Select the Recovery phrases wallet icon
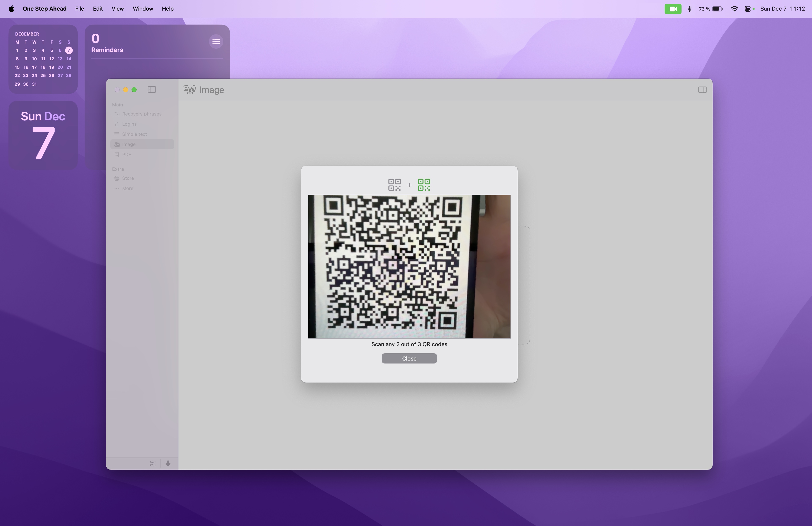Viewport: 812px width, 526px height. 117,114
